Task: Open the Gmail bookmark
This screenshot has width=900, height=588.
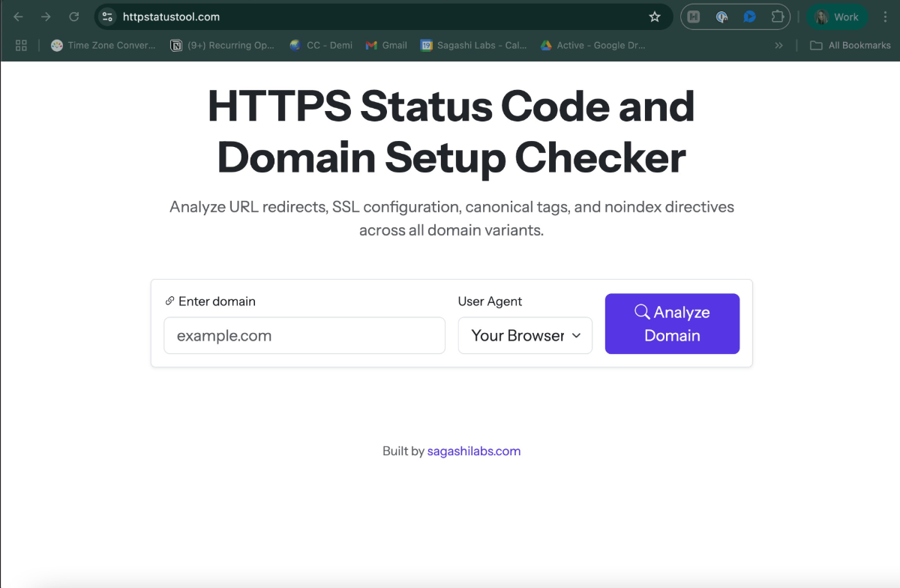Action: tap(386, 45)
